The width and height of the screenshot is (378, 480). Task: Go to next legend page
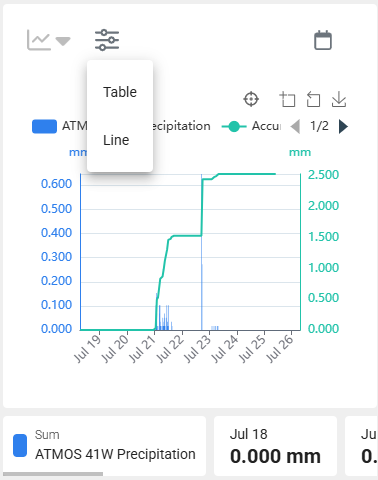[x=343, y=126]
